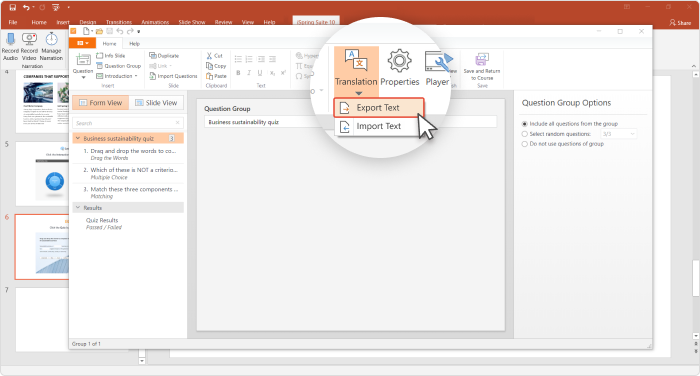Open the Translation dropdown
The image size is (700, 376).
356,71
